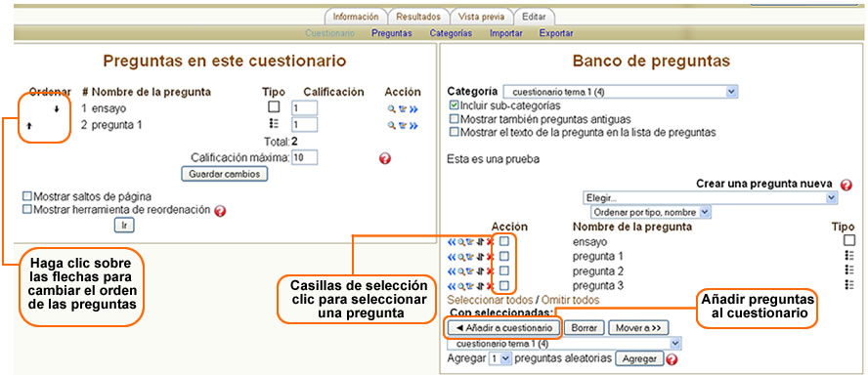Switch to the Información tab
This screenshot has width=868, height=375.
pos(356,17)
